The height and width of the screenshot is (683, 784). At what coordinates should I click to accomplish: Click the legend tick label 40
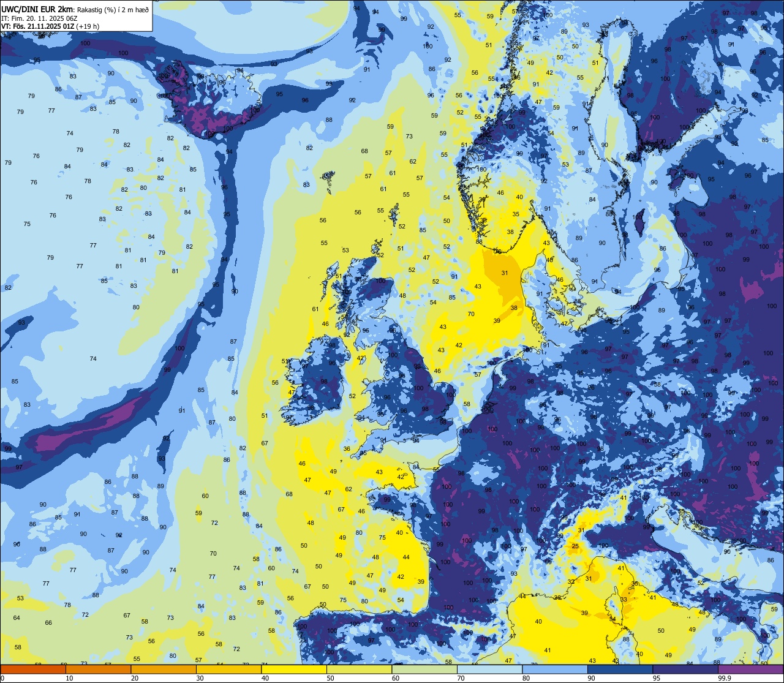[265, 678]
